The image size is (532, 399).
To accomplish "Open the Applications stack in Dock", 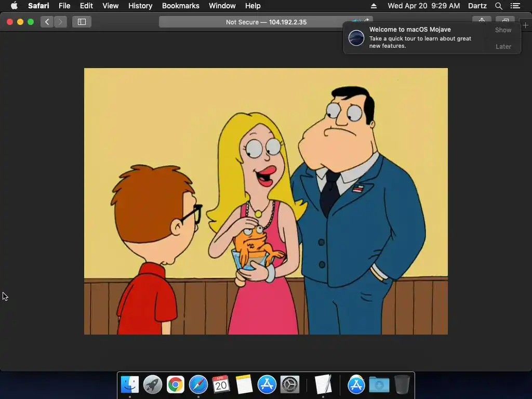I will click(x=356, y=385).
